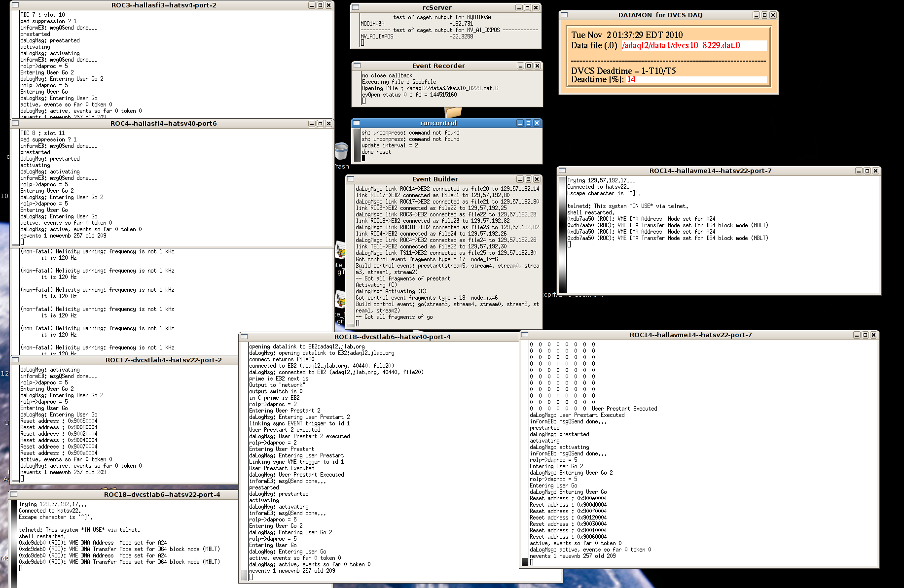Click data file path /adaql2/data1/dvcs10_8229.dat.0
This screenshot has height=588, width=904.
tap(681, 45)
